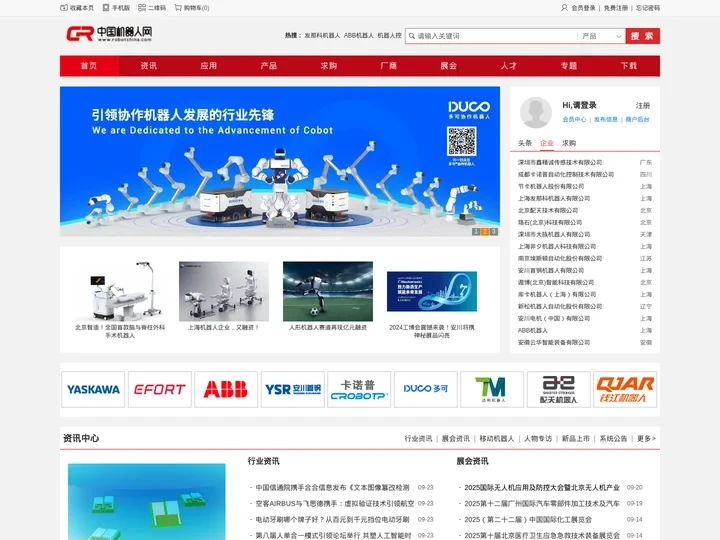Open the 手机版 mobile version icon

click(x=106, y=8)
